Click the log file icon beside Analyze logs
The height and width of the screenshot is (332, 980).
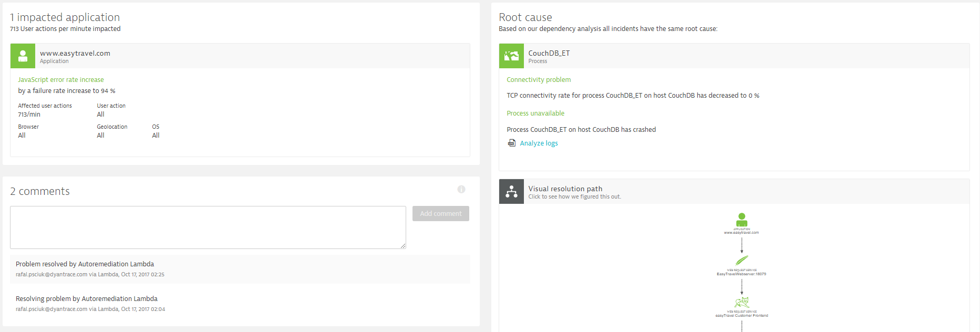pos(511,143)
